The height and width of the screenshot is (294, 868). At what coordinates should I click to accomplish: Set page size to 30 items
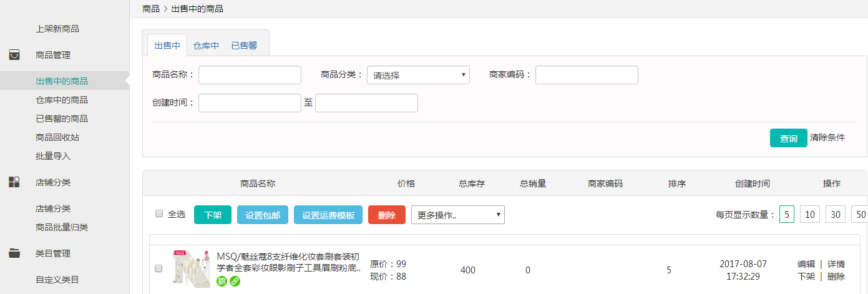pyautogui.click(x=835, y=215)
